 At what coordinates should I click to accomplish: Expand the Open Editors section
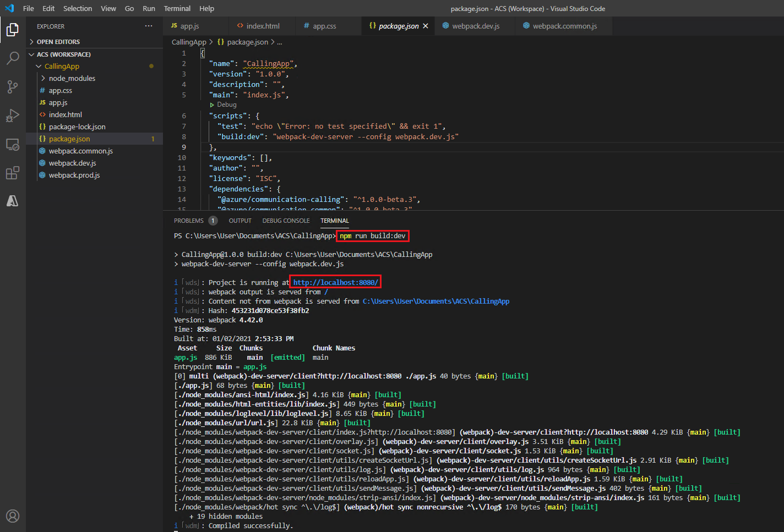[58, 42]
